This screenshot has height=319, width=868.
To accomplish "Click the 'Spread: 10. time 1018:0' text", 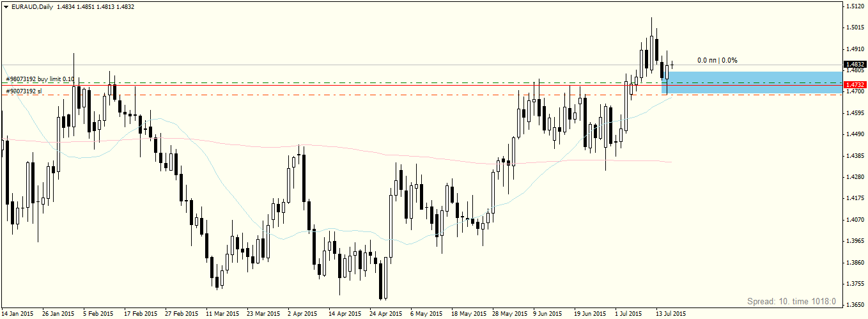I will point(791,301).
